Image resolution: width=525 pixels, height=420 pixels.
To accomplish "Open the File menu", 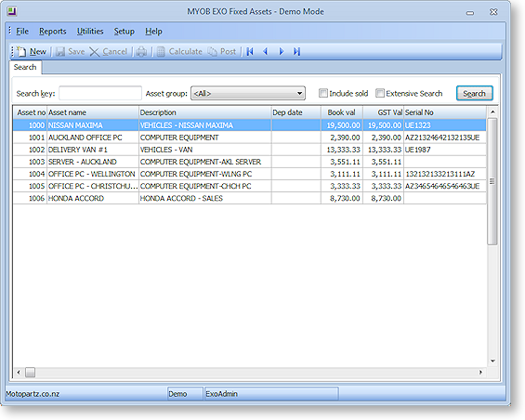I will [22, 32].
